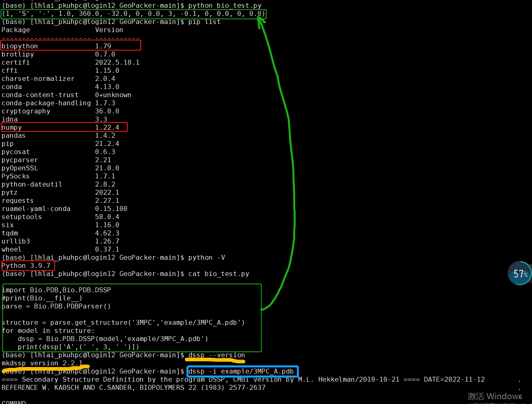Open the blue-boxed dssp -i example/3MPC_A.pdb command

[x=242, y=371]
